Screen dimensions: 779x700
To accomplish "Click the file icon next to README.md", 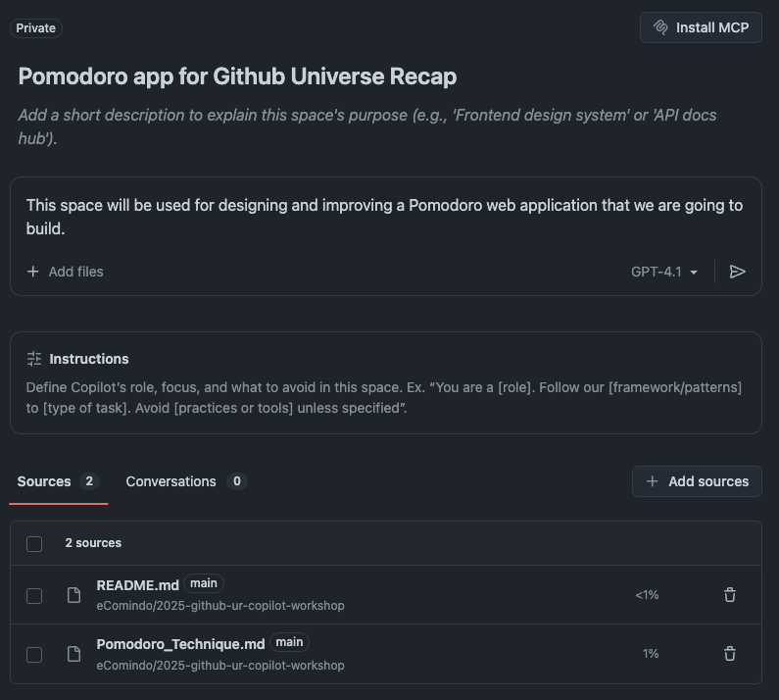I will coord(73,595).
